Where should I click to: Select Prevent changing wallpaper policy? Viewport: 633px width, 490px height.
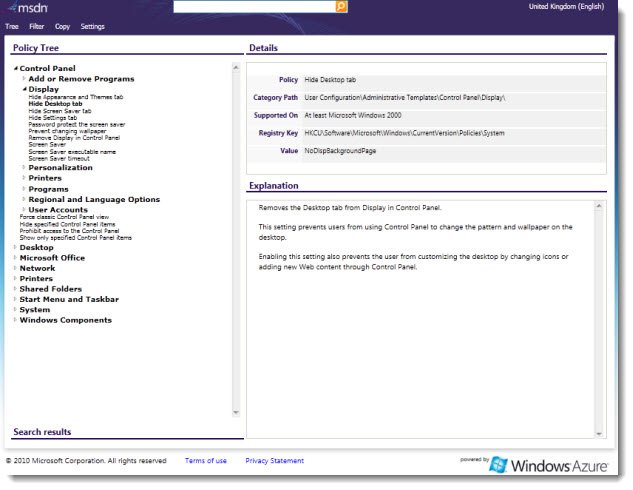pos(67,131)
